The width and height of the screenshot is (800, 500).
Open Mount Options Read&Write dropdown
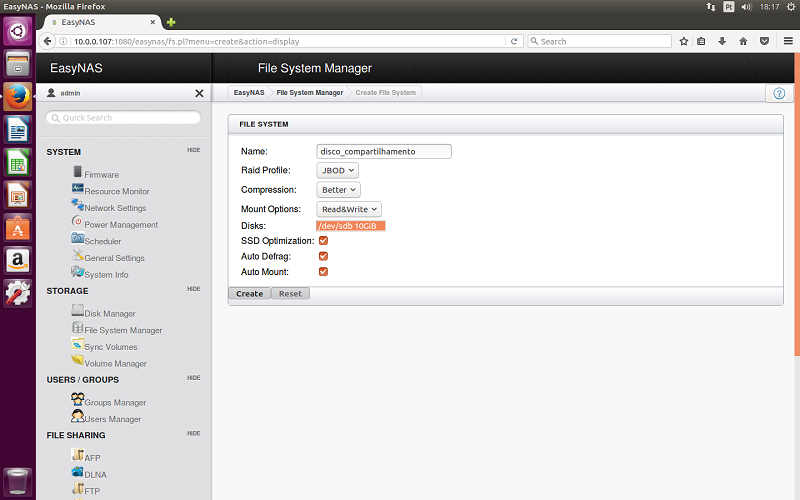click(349, 209)
